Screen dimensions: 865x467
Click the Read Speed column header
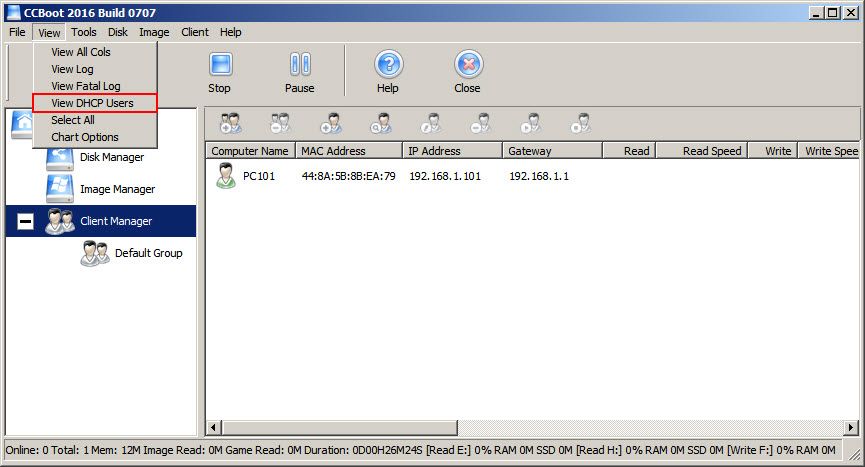click(x=702, y=151)
